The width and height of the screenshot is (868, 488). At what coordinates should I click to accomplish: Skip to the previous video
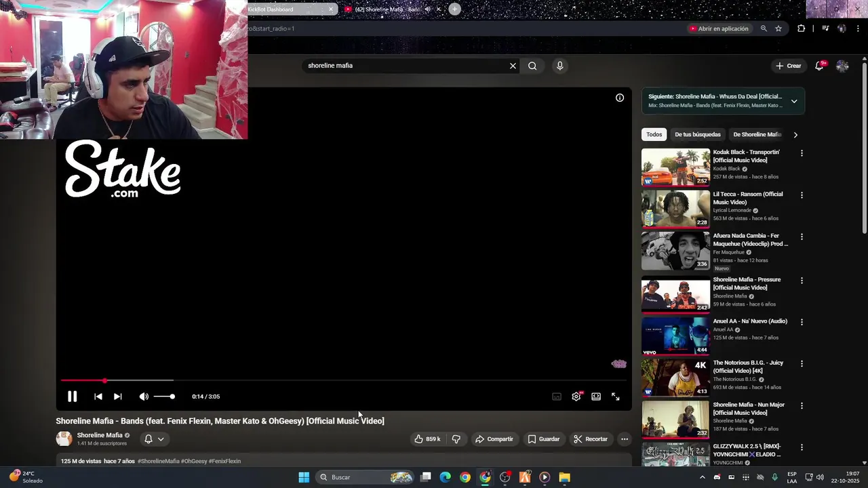(98, 396)
